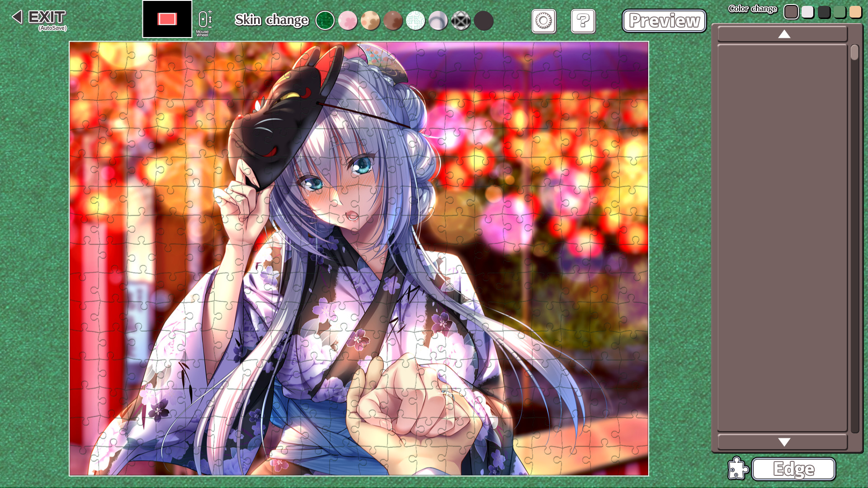This screenshot has height=488, width=868.
Task: Click the mouse wheel zoom indicator
Action: (x=204, y=20)
